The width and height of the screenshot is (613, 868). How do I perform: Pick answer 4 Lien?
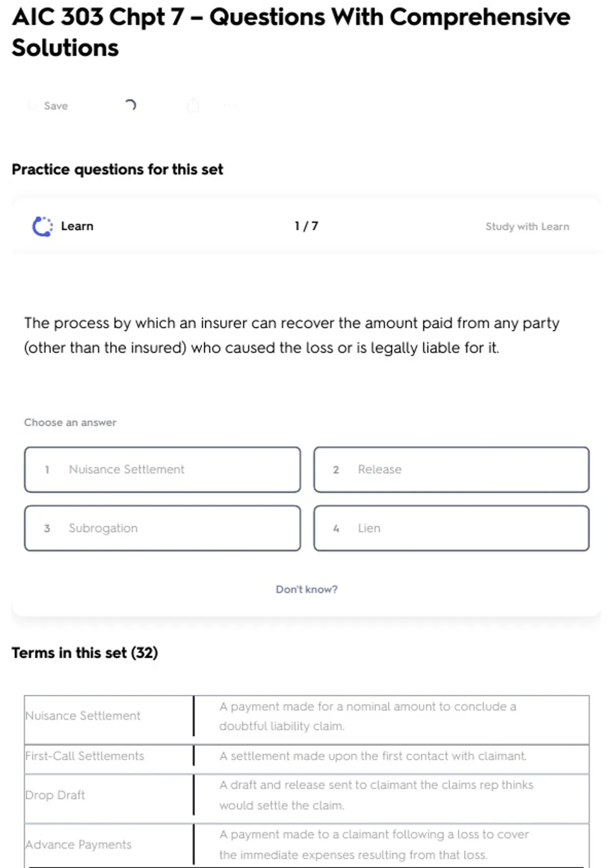click(451, 528)
